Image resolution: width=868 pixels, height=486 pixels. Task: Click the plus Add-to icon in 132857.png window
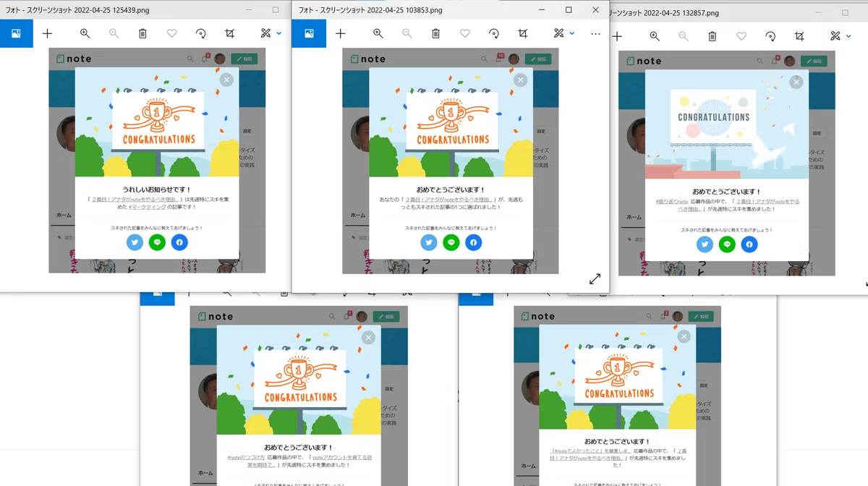pyautogui.click(x=617, y=36)
